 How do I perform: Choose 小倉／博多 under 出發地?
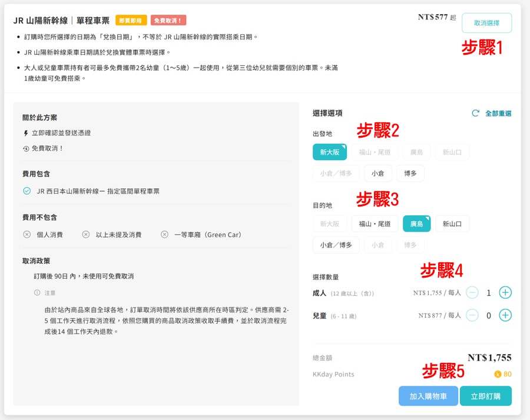tap(336, 173)
